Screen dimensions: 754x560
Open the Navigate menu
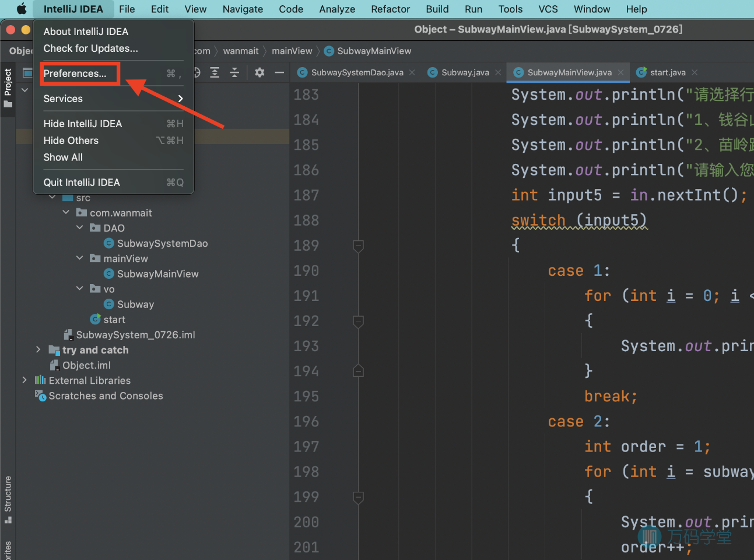click(243, 9)
